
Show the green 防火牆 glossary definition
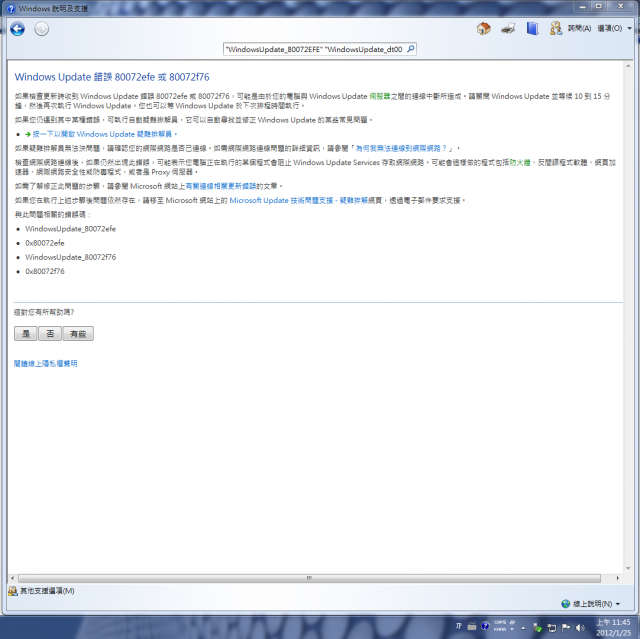tap(520, 162)
